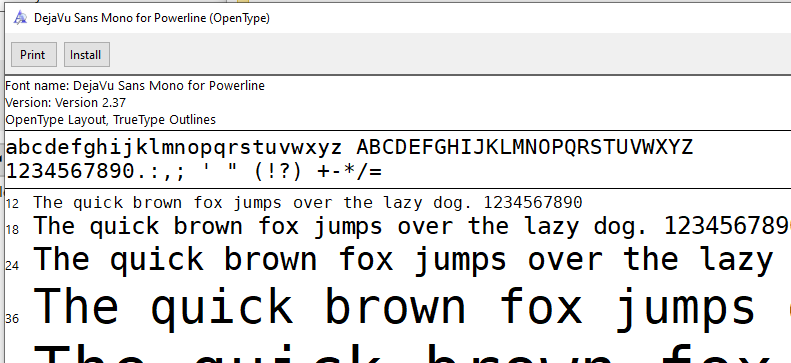The width and height of the screenshot is (791, 363).
Task: Click the 'OpenType Layout, TrueType Outlines' line
Action: coord(110,120)
